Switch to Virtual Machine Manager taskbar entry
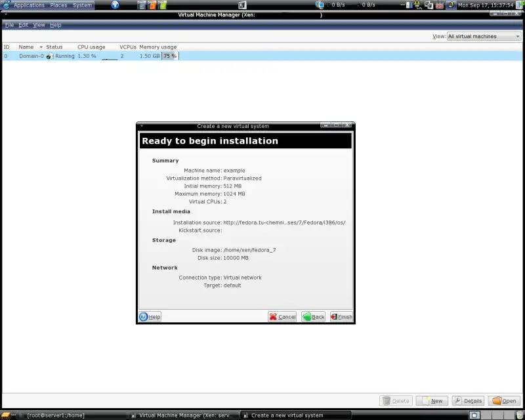The height and width of the screenshot is (420, 525). 184,415
